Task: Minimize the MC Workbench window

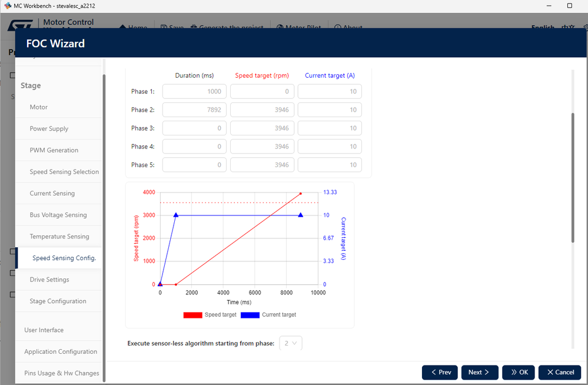Action: click(549, 6)
